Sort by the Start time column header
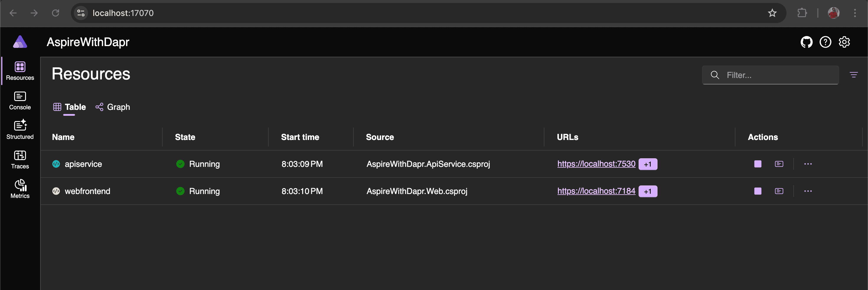The height and width of the screenshot is (290, 868). 300,137
